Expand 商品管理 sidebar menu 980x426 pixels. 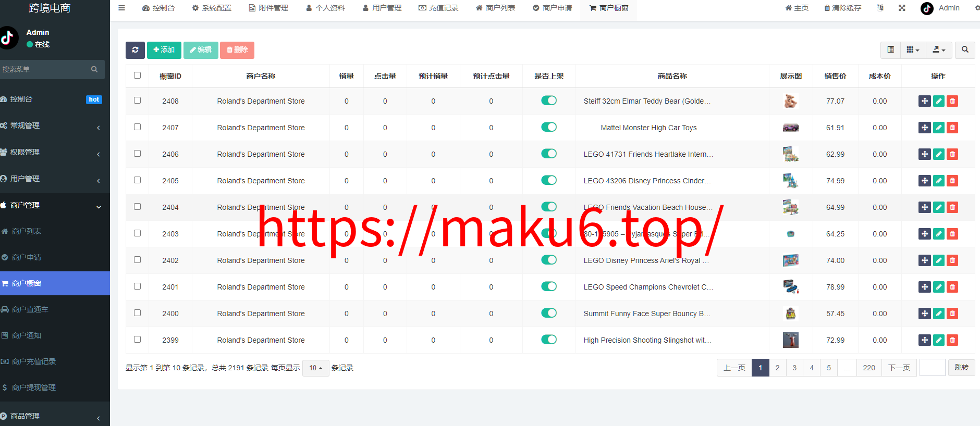point(55,416)
